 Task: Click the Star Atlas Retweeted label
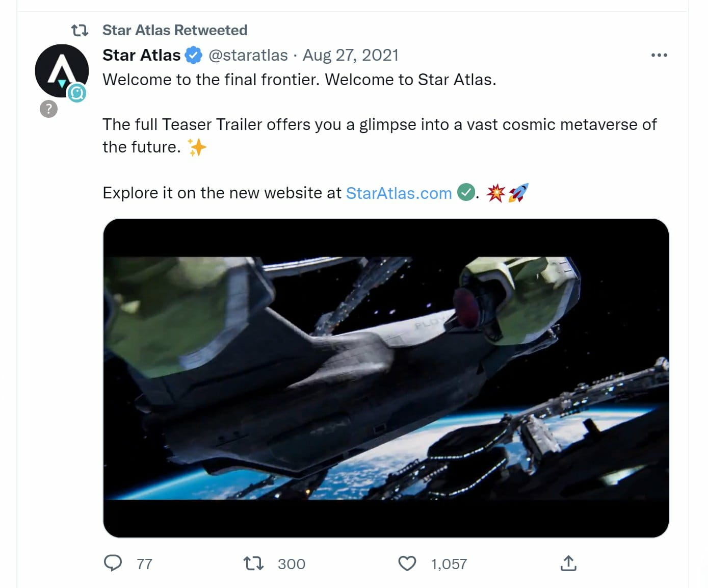[174, 31]
